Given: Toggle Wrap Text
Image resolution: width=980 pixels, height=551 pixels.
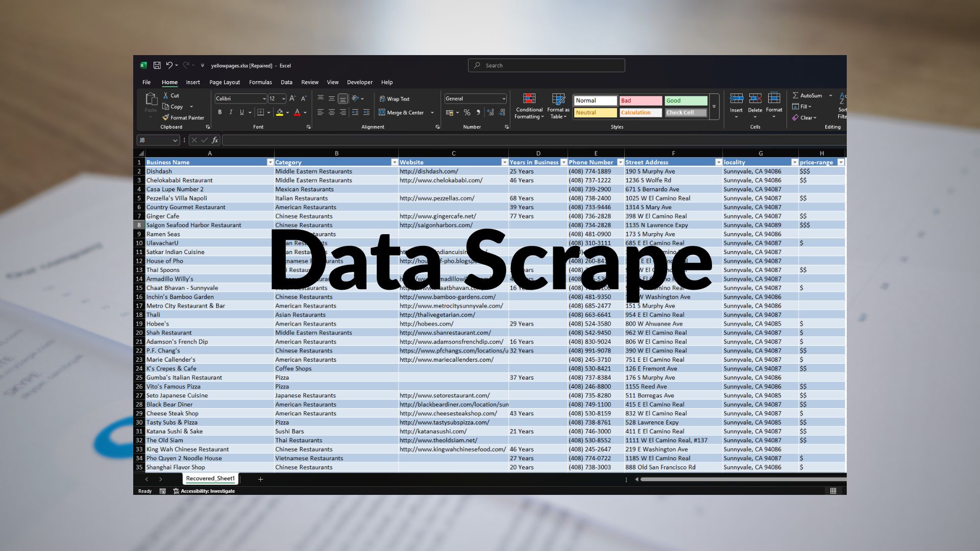Looking at the screenshot, I should 395,99.
